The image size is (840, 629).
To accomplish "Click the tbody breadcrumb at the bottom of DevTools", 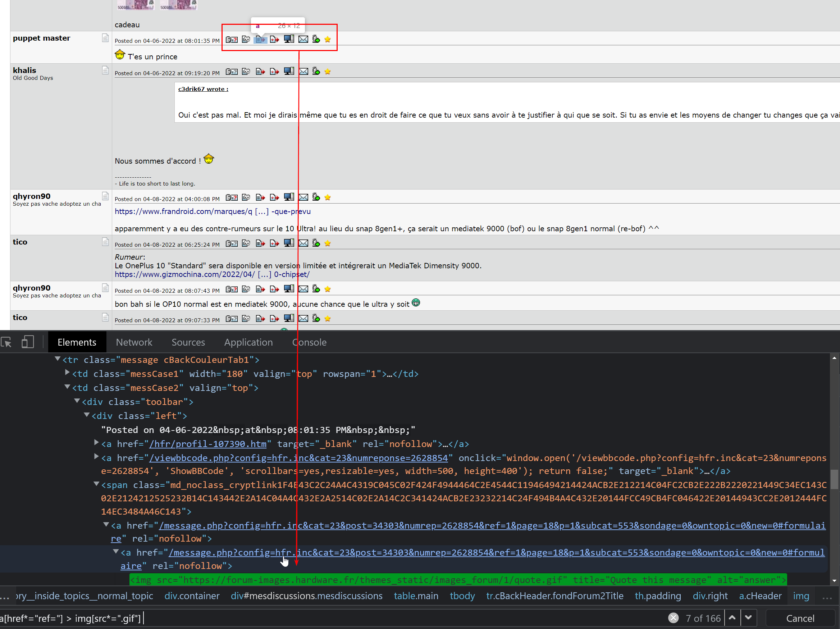I will tap(462, 596).
